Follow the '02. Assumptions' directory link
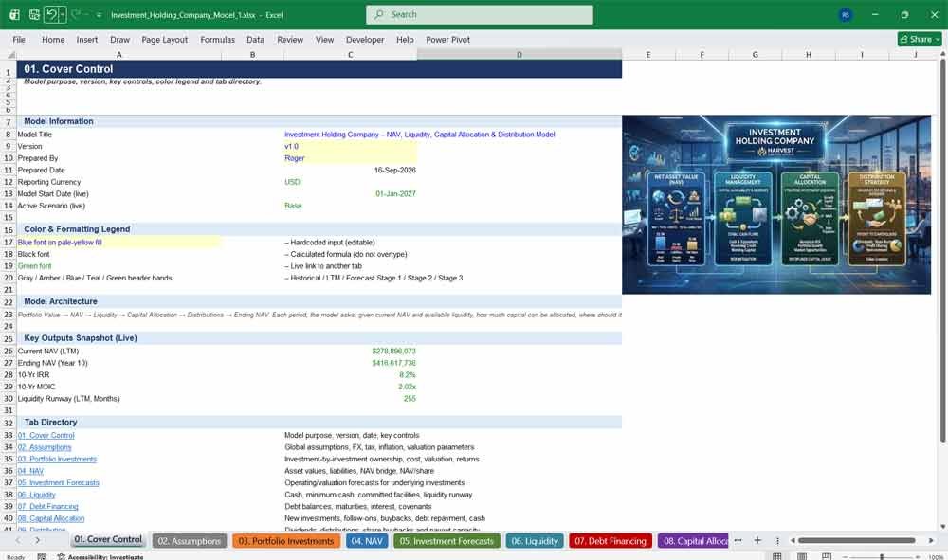 click(45, 447)
